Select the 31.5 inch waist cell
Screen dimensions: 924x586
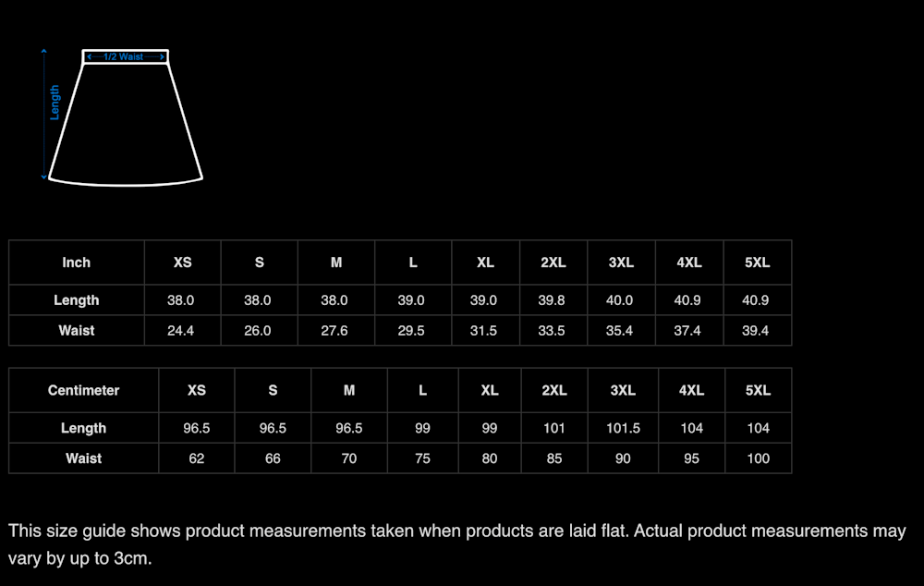tap(484, 330)
